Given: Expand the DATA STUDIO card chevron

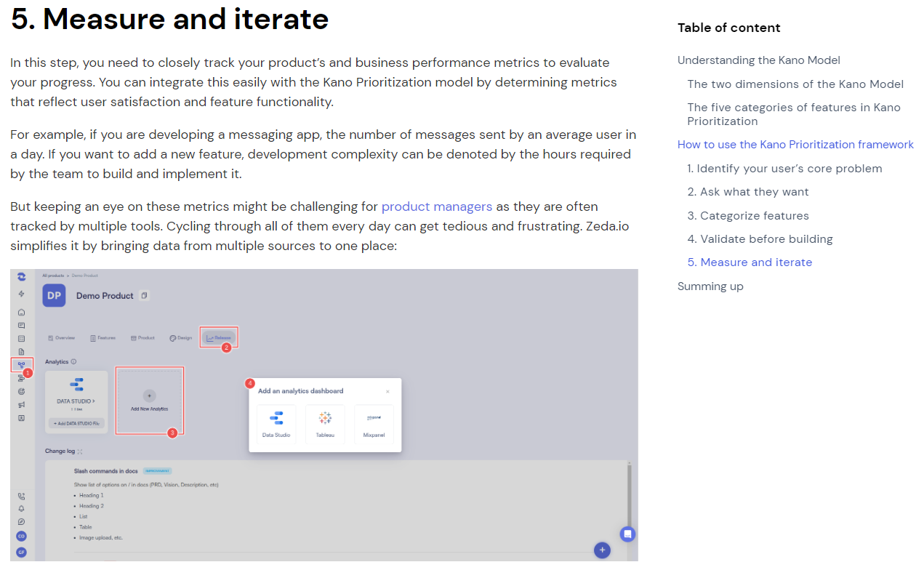Looking at the screenshot, I should pyautogui.click(x=93, y=401).
